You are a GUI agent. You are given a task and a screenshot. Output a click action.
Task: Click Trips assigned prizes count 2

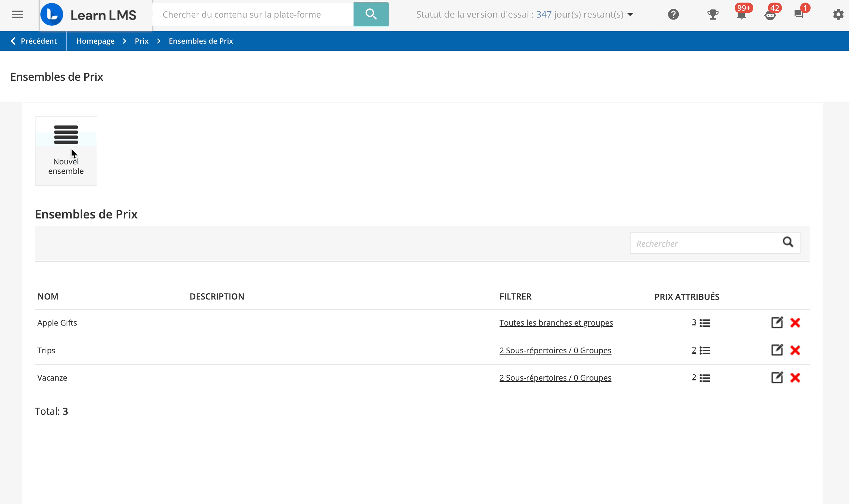(694, 350)
